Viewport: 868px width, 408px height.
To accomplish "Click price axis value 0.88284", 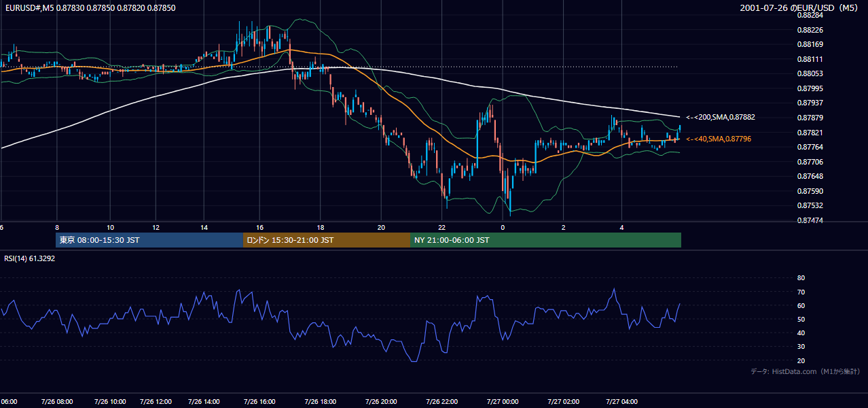I will click(810, 15).
